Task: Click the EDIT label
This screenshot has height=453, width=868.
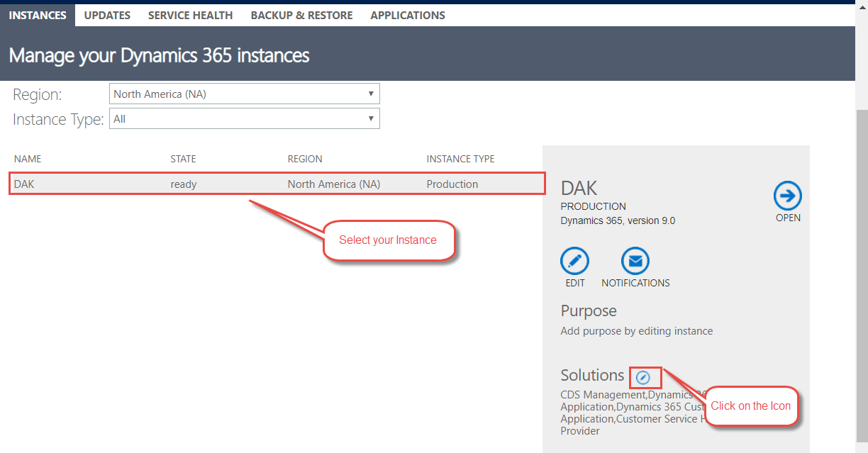Action: pyautogui.click(x=575, y=283)
